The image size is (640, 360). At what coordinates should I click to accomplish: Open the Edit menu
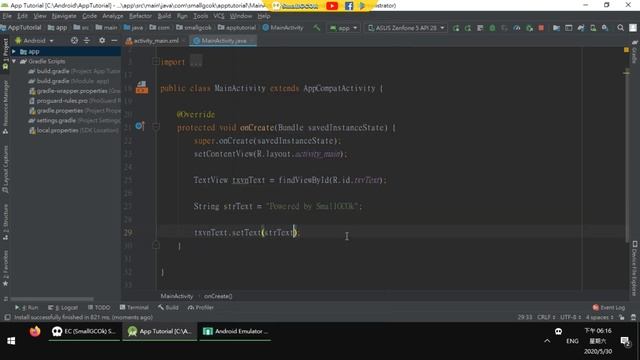point(22,16)
